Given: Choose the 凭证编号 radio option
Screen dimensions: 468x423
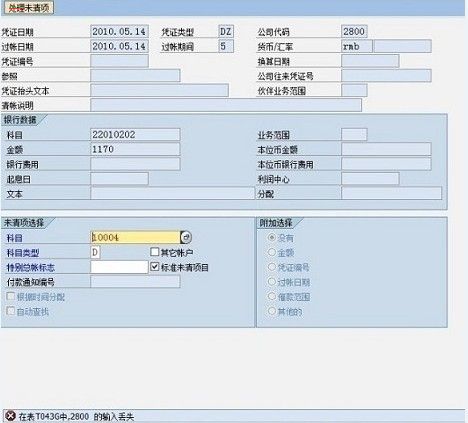Looking at the screenshot, I should 272,267.
